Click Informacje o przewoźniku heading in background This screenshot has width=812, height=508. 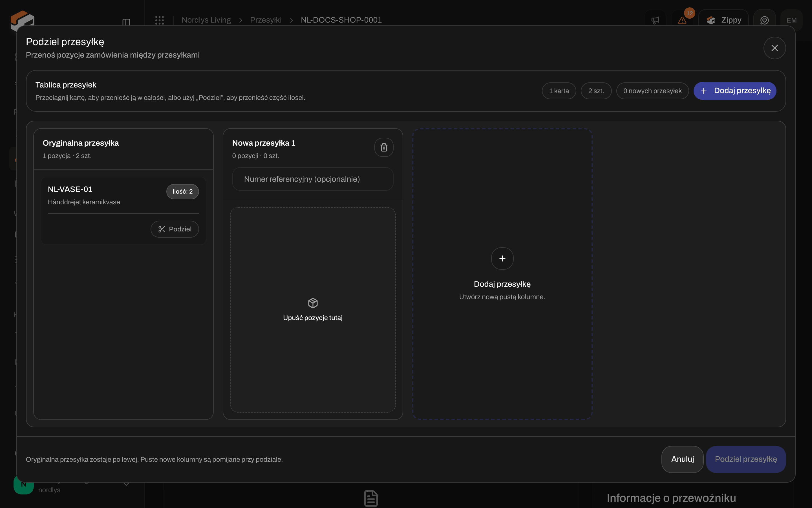pyautogui.click(x=671, y=498)
